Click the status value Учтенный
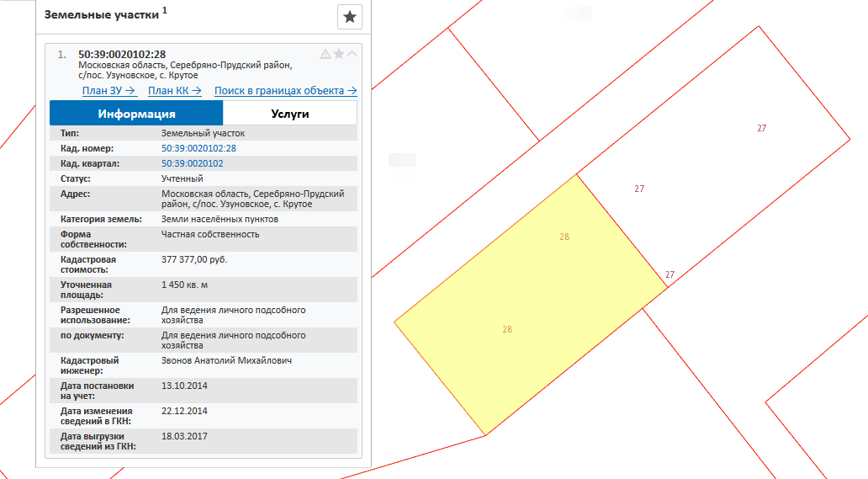 183,178
